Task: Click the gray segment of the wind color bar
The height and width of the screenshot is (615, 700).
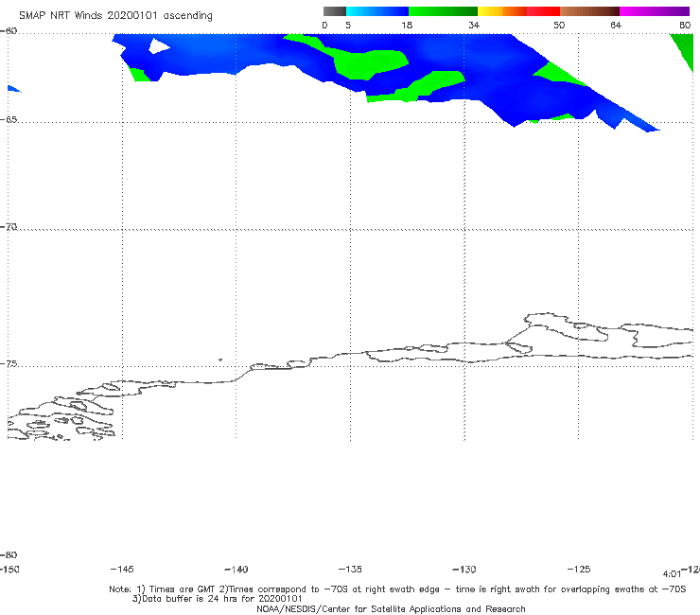Action: point(334,11)
